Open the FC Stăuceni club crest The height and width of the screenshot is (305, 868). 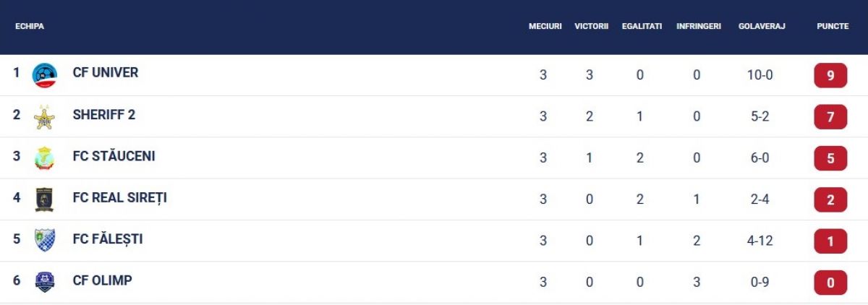(x=45, y=158)
